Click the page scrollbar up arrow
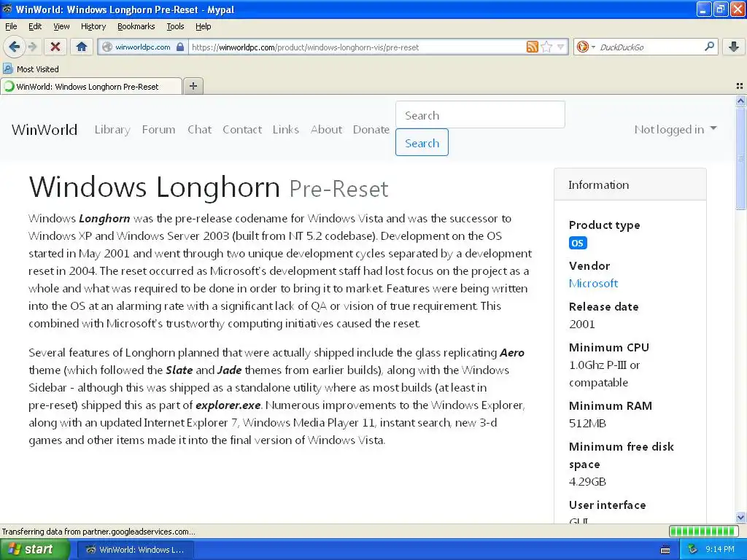The height and width of the screenshot is (560, 747). click(x=740, y=101)
